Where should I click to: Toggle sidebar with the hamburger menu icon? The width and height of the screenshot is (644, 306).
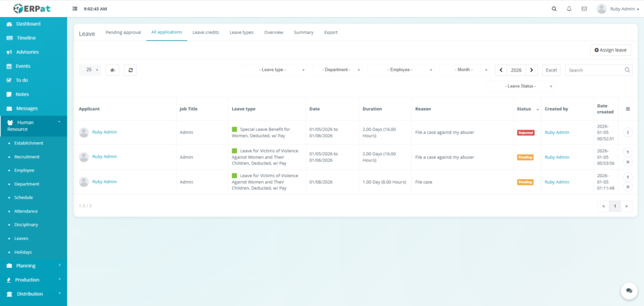pyautogui.click(x=75, y=9)
